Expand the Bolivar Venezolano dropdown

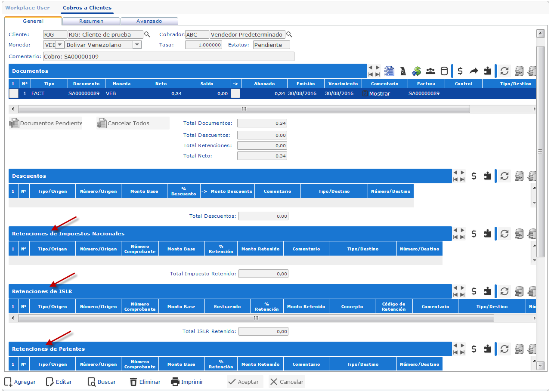point(137,45)
